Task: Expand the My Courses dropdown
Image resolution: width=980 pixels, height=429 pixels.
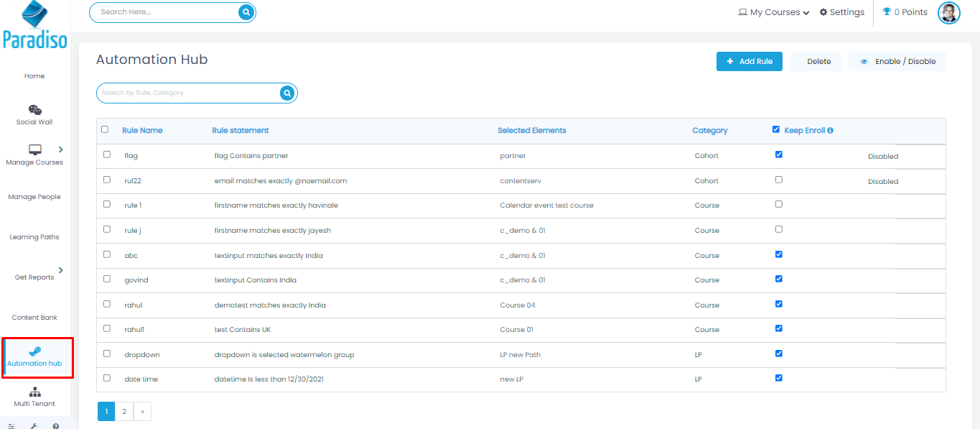Action: [x=774, y=12]
